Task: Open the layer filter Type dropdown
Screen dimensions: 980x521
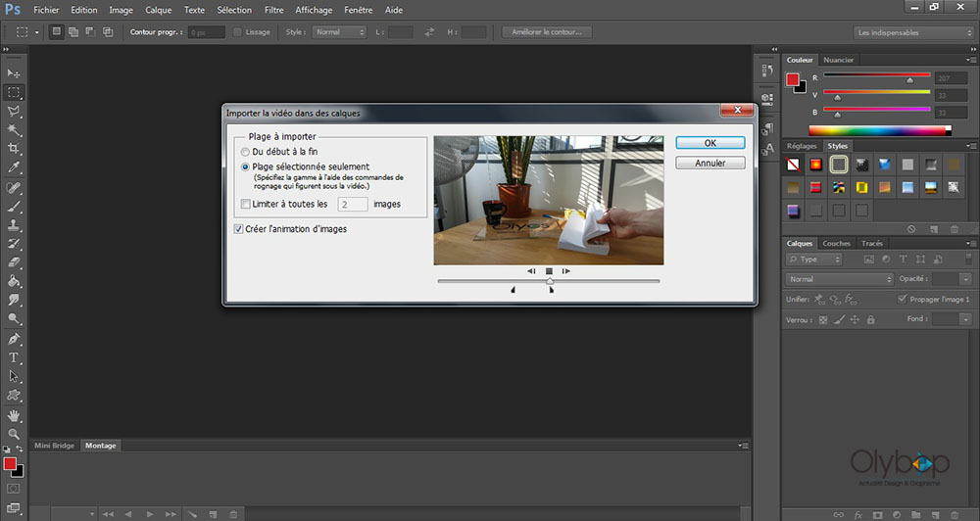Action: coord(814,260)
